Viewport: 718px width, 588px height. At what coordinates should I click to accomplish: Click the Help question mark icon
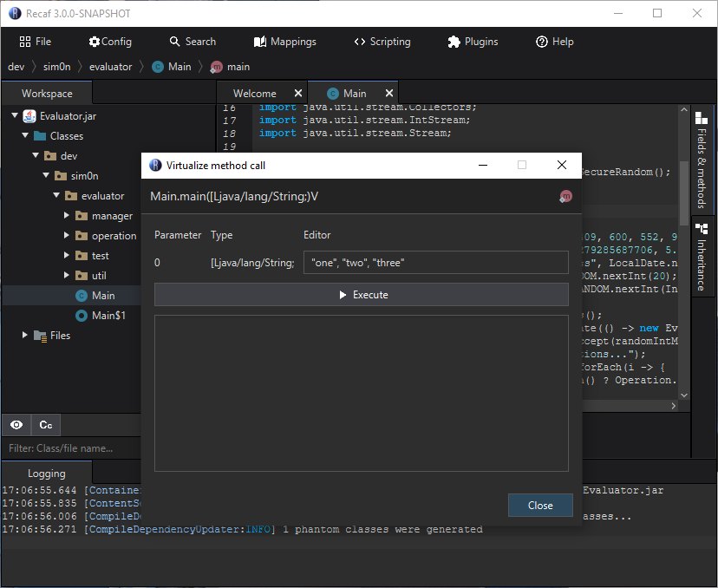(542, 42)
